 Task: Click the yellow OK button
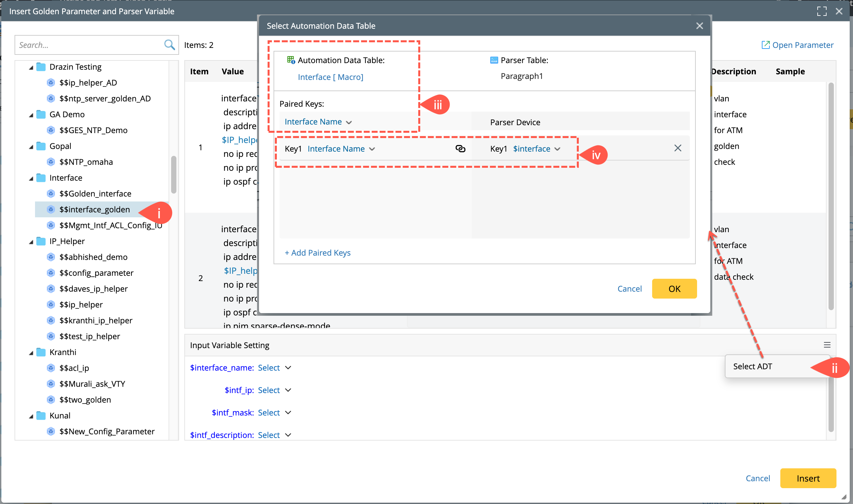[674, 289]
